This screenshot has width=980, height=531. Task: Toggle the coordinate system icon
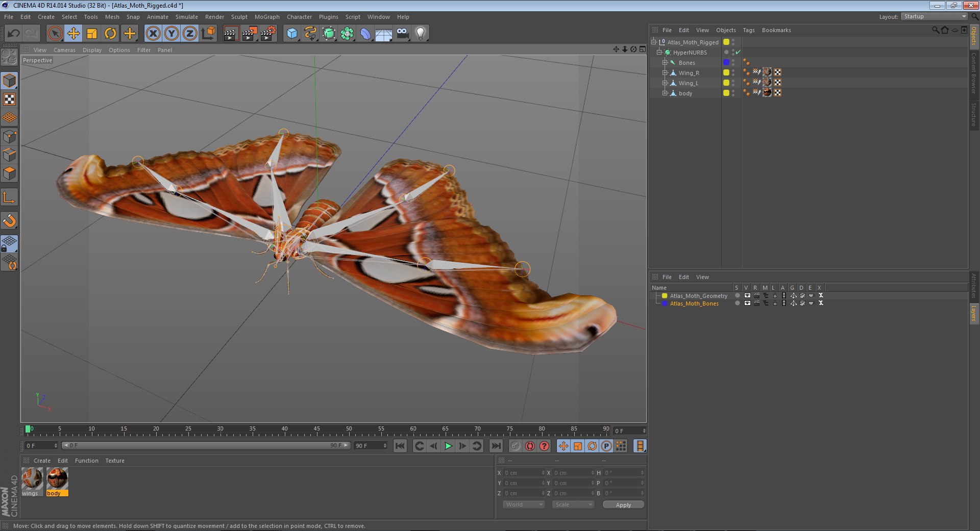pyautogui.click(x=208, y=34)
